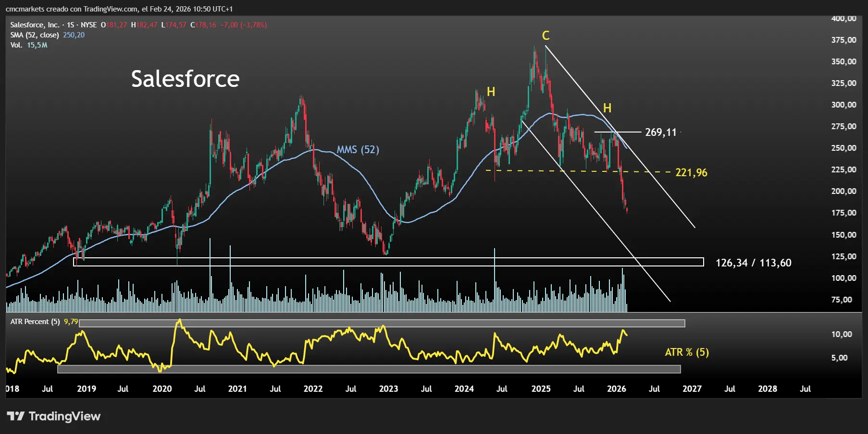
Task: Select the right "H" shoulder label
Action: click(x=607, y=108)
